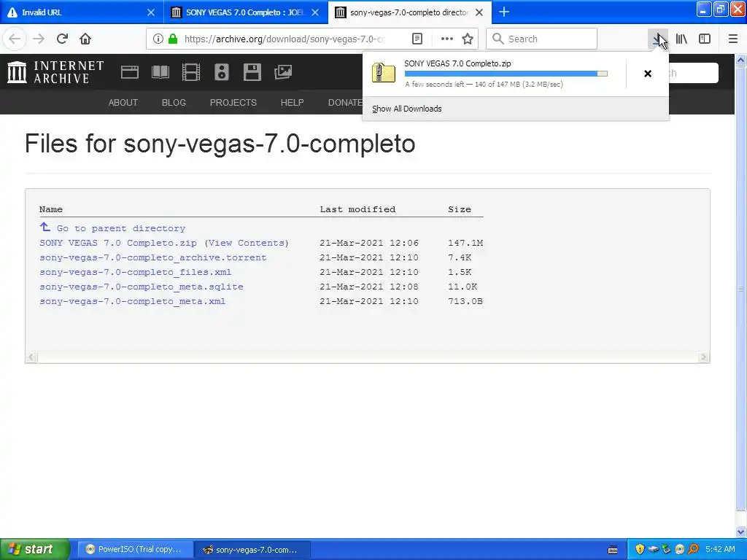Open the browser home page
Image resolution: width=747 pixels, height=560 pixels.
tap(85, 39)
